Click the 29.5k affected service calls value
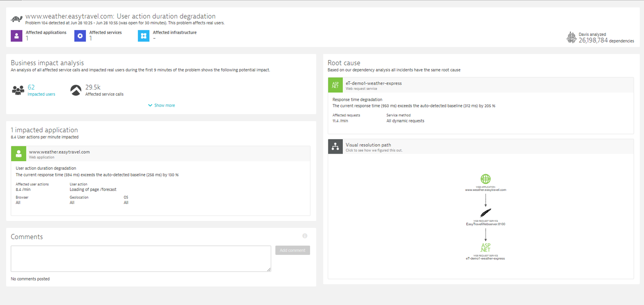The width and height of the screenshot is (644, 305). coord(92,88)
